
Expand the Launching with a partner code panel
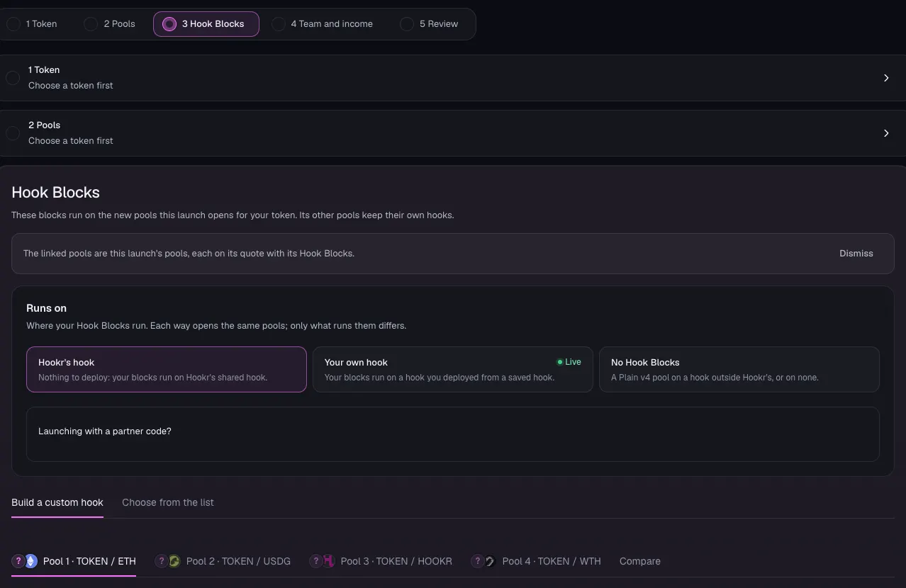[453, 434]
